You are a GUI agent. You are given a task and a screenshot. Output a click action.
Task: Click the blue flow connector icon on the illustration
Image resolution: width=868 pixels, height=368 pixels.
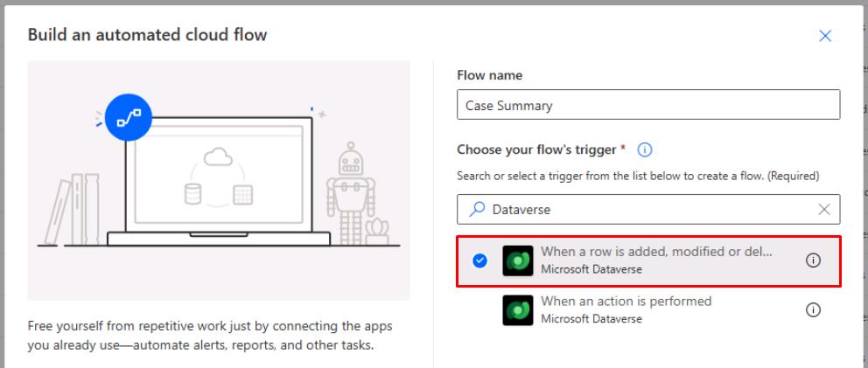pos(129,117)
